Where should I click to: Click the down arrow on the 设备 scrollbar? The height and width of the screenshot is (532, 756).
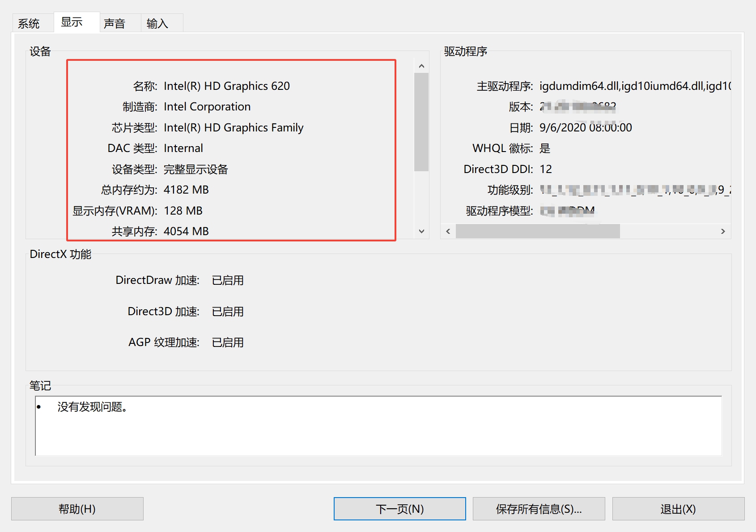421,231
